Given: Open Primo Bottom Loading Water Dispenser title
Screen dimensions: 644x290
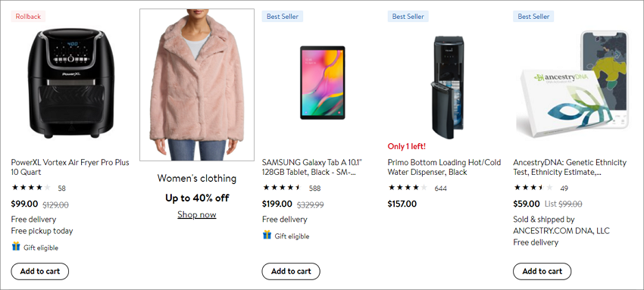Looking at the screenshot, I should 445,167.
